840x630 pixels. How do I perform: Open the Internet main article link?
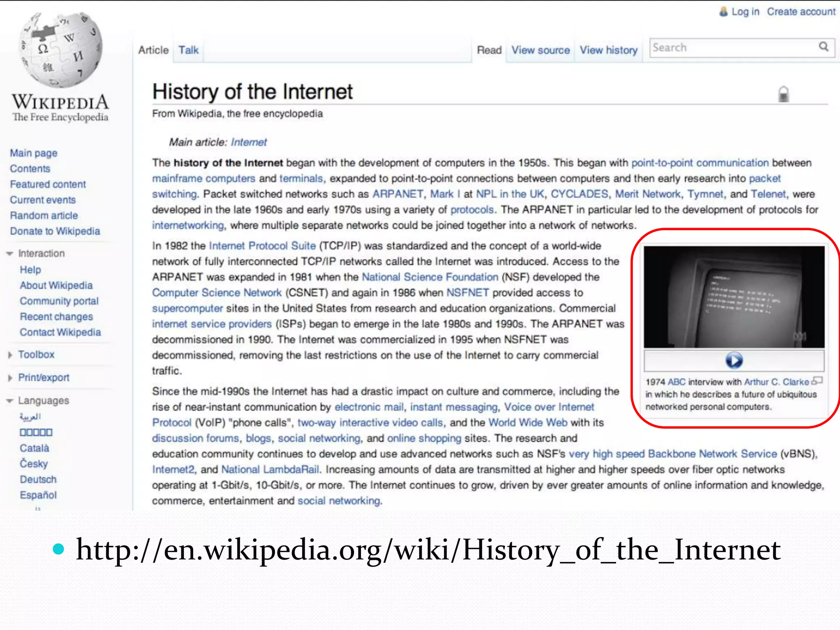(x=249, y=142)
